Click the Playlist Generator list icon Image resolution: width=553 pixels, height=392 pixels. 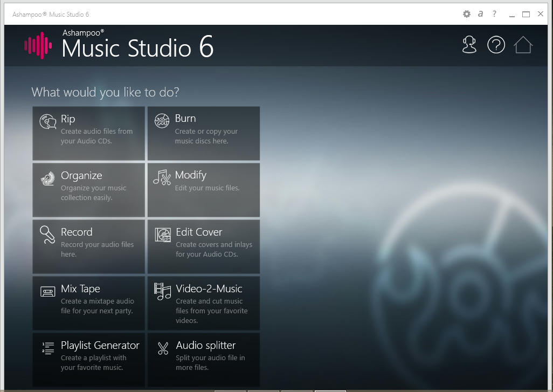coord(48,348)
